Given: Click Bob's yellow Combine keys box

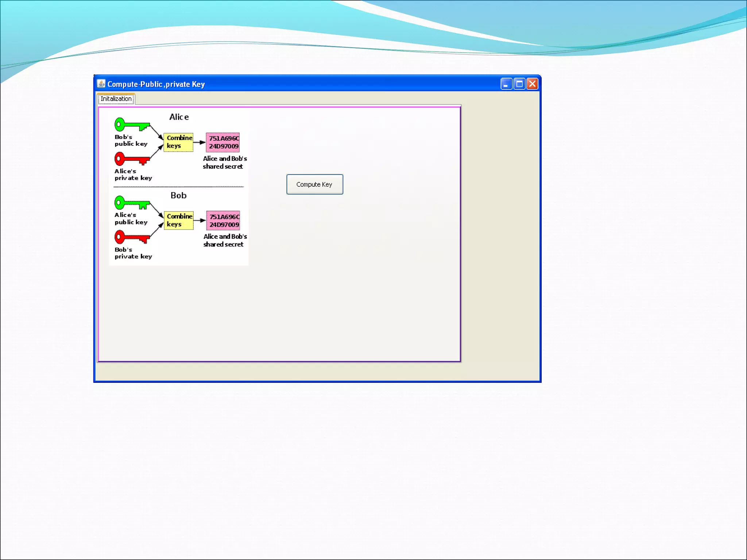Looking at the screenshot, I should coord(179,220).
